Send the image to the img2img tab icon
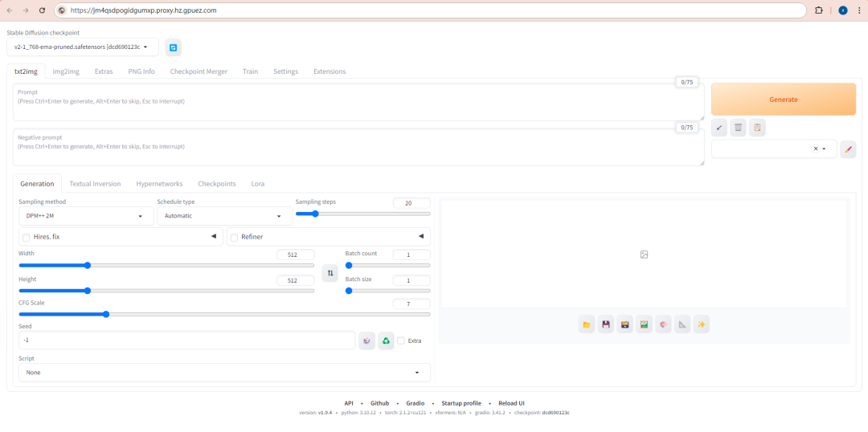The image size is (868, 432). click(x=644, y=324)
